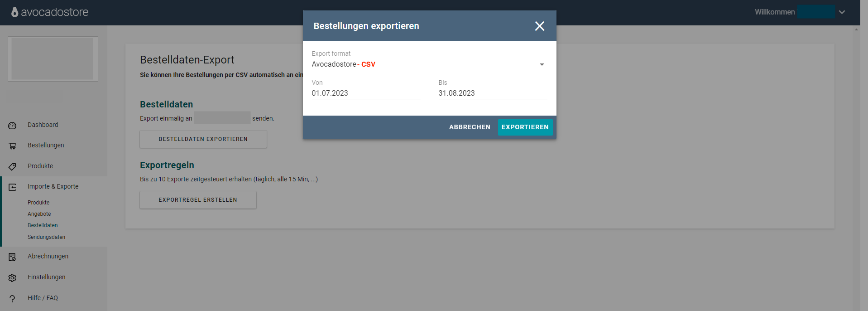868x311 pixels.
Task: Click the EXPORTIEREN button
Action: [x=525, y=127]
